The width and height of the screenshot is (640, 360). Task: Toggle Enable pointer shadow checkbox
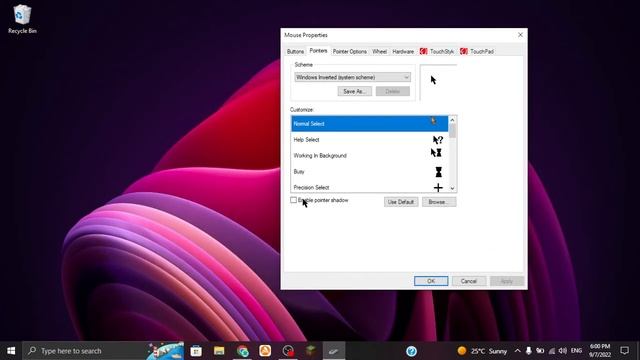coord(293,200)
